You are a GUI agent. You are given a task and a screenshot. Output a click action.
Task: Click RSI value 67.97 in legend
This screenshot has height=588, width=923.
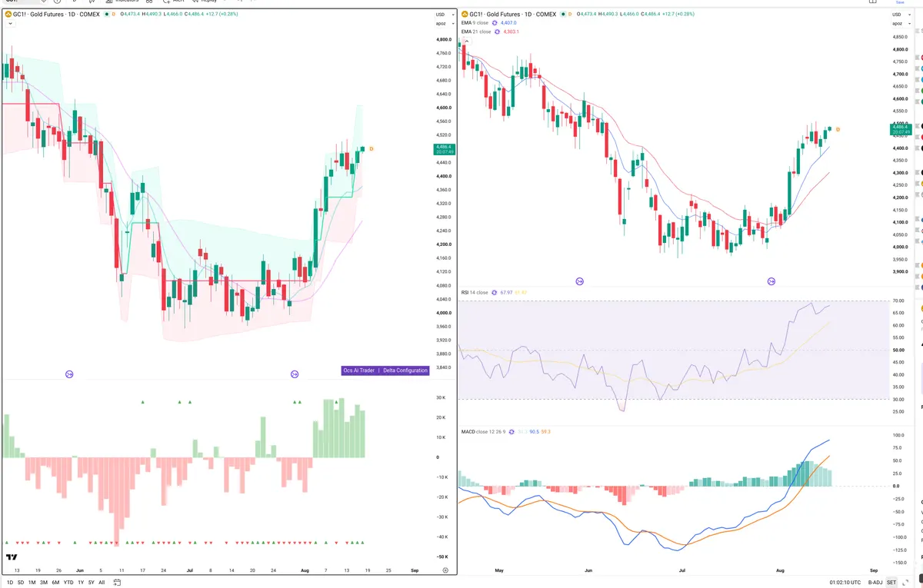click(x=506, y=293)
